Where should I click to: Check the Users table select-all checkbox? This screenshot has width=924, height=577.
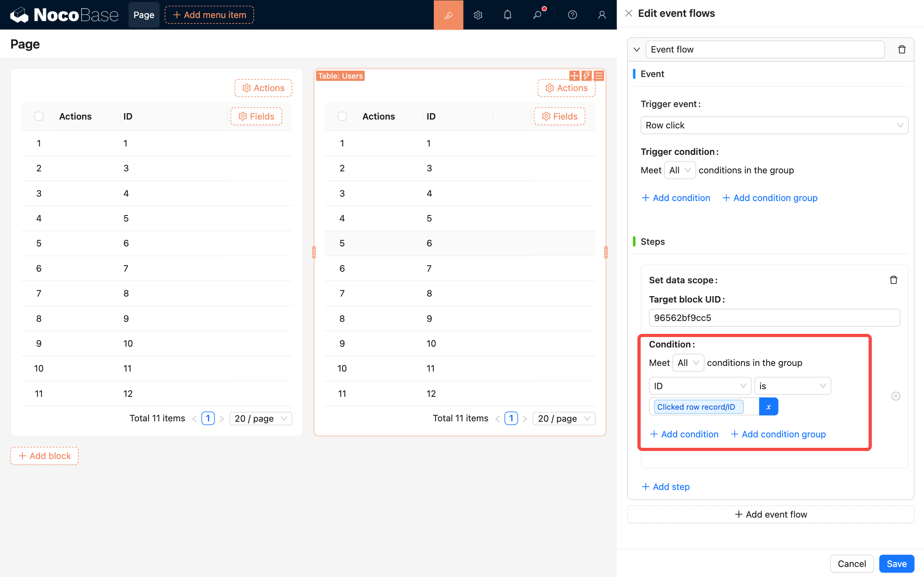[x=342, y=116]
